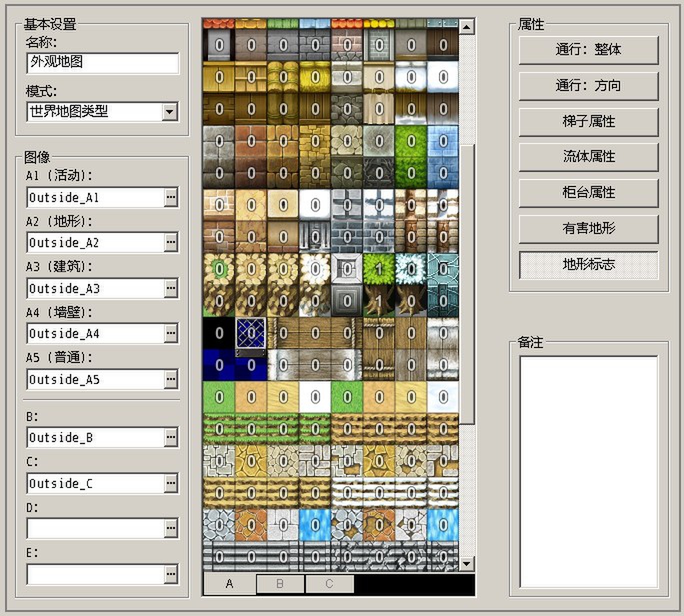
Task: Open the browse button for Outside_A3 image
Action: (x=171, y=288)
